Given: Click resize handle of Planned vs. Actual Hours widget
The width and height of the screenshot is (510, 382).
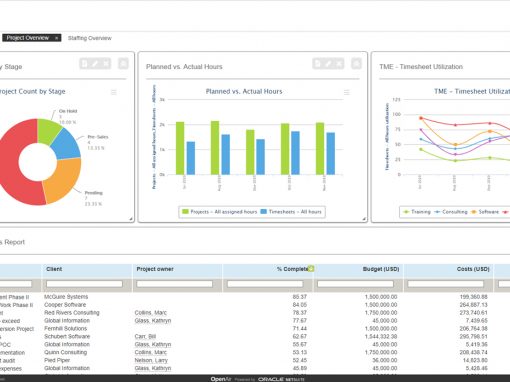Looking at the screenshot, I should tap(364, 219).
